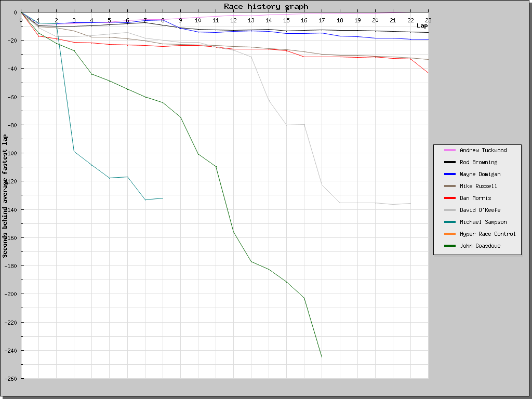
Task: Click the John Goasdoue green legend swatch
Action: click(x=450, y=246)
